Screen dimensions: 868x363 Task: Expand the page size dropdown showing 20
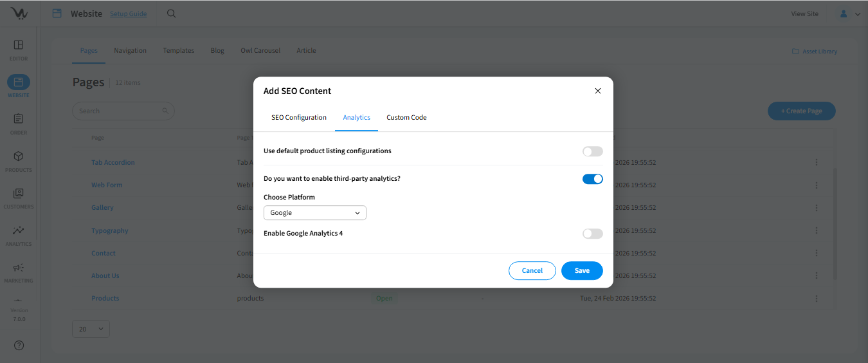[91, 329]
